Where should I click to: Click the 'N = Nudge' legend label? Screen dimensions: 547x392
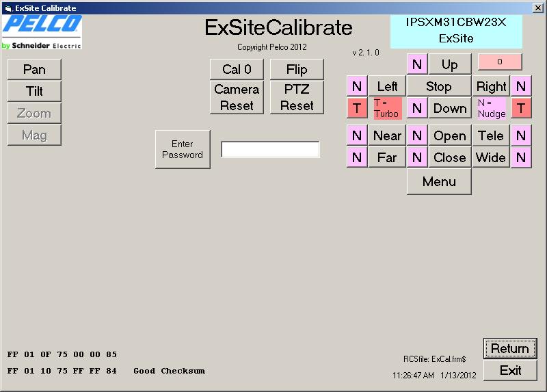pyautogui.click(x=492, y=108)
